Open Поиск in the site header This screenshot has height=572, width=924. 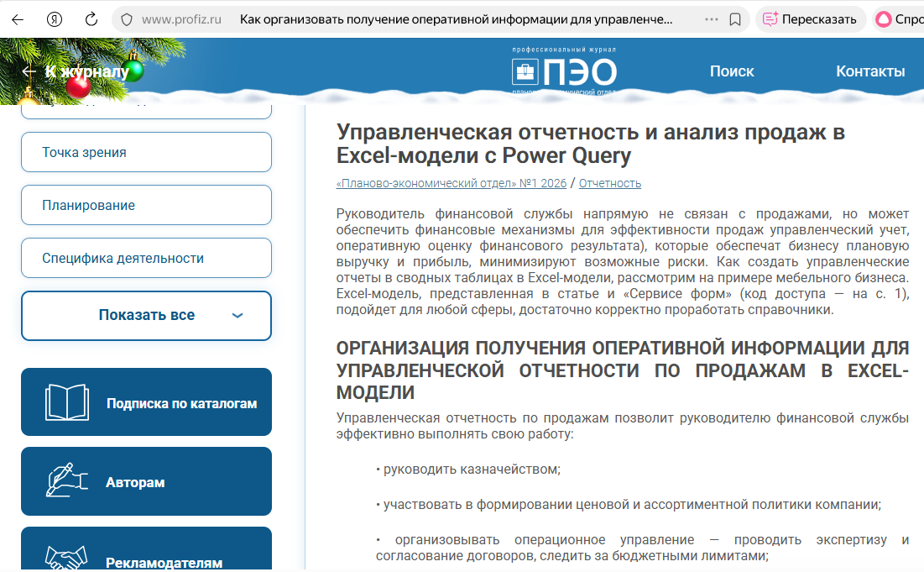tap(731, 71)
